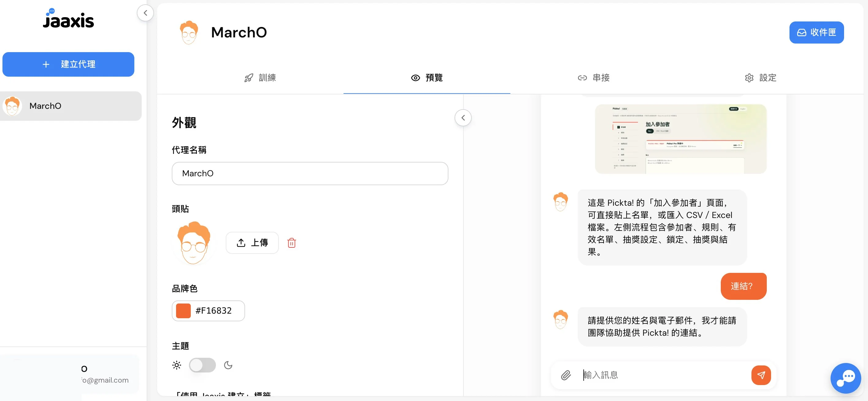
Task: Click the #F16832 hex color value
Action: [214, 311]
